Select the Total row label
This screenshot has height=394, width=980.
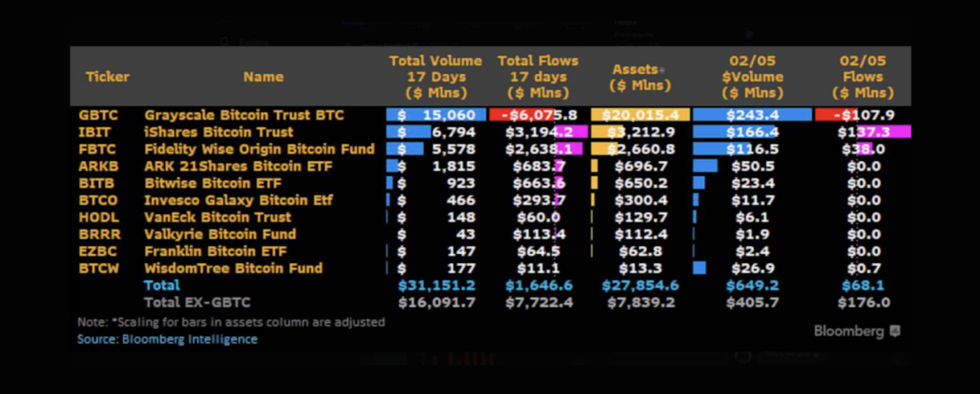(162, 285)
